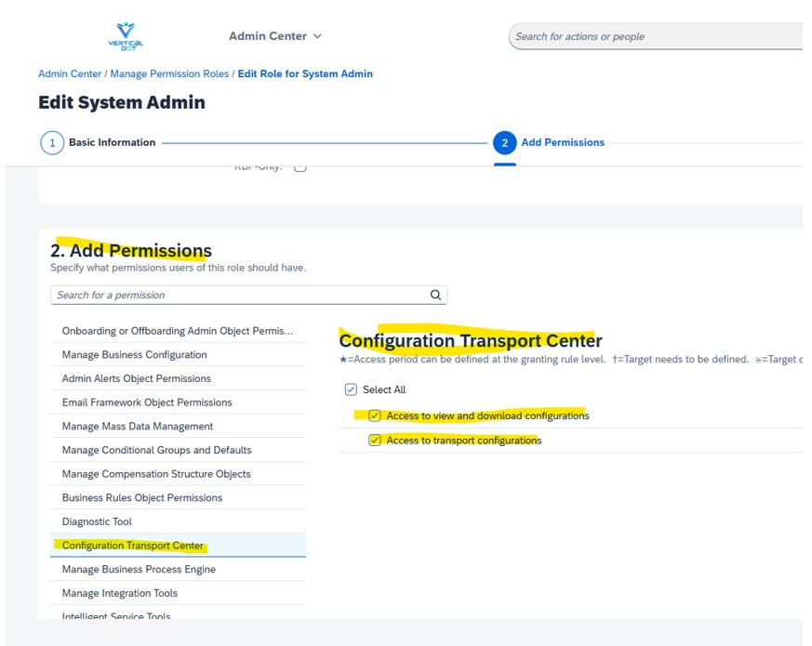Click the 2. Add Permissions section heading
Screen dimensions: 812x646
point(131,251)
